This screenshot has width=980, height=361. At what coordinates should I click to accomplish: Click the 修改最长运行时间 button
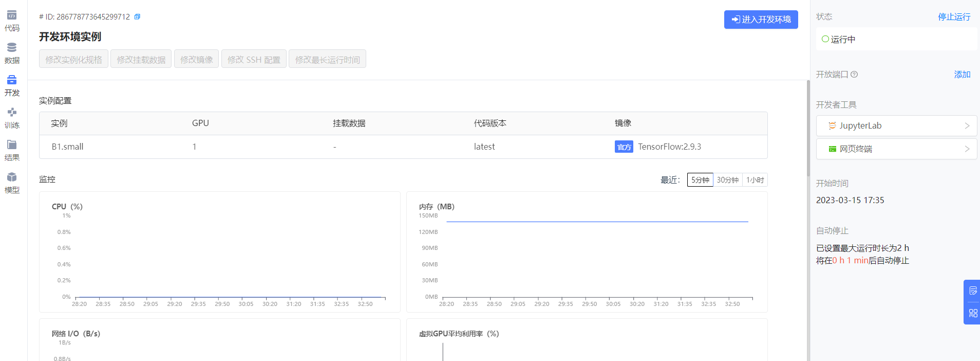coord(328,59)
